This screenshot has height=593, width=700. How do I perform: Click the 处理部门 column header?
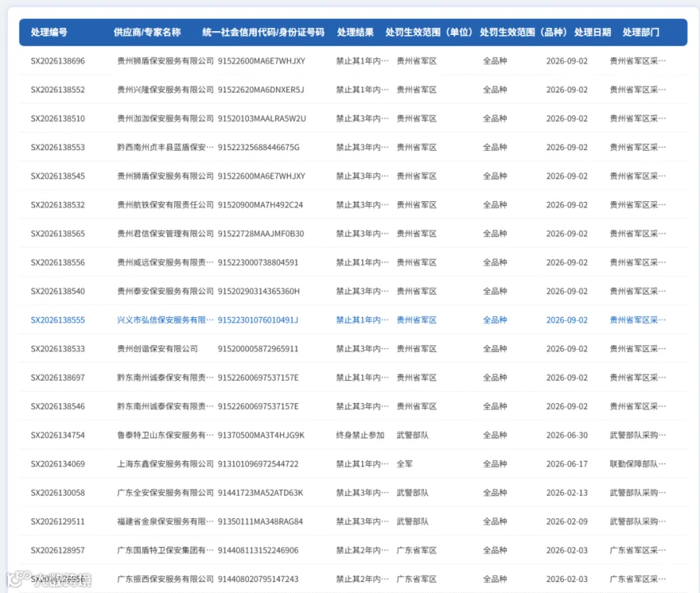pos(641,32)
